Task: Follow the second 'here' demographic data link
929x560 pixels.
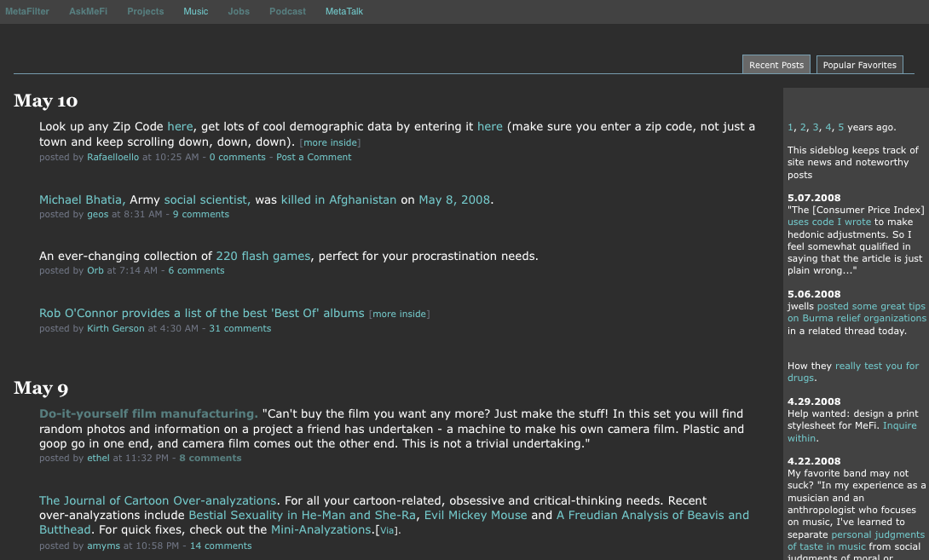Action: [490, 126]
